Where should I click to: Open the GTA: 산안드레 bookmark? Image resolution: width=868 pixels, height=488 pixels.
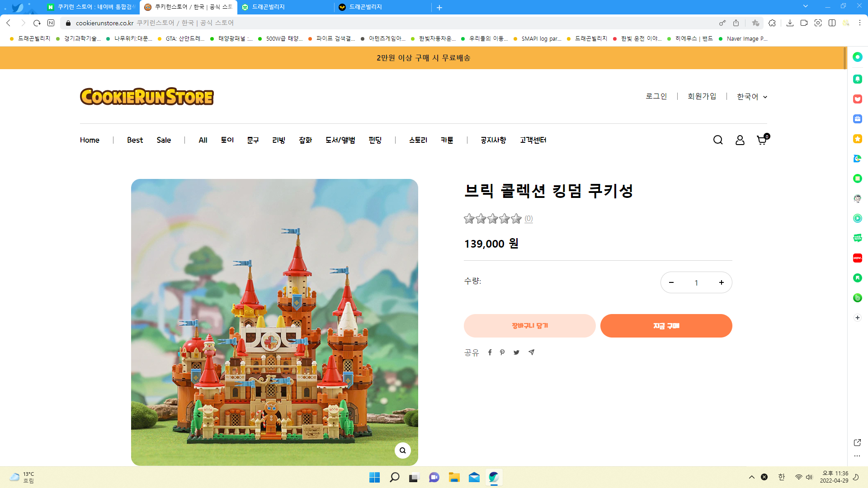click(x=181, y=39)
